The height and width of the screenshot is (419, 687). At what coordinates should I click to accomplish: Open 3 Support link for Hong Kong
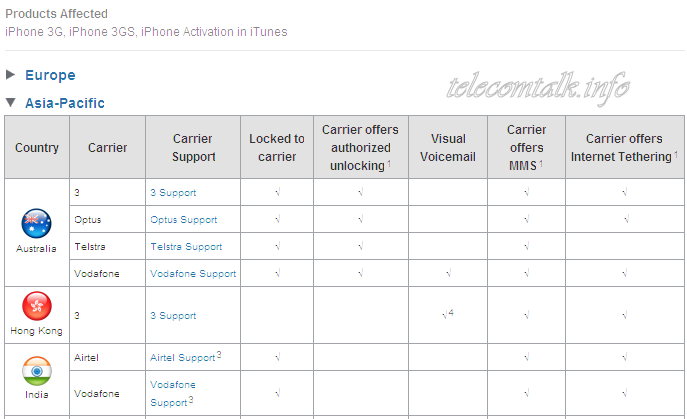(173, 316)
